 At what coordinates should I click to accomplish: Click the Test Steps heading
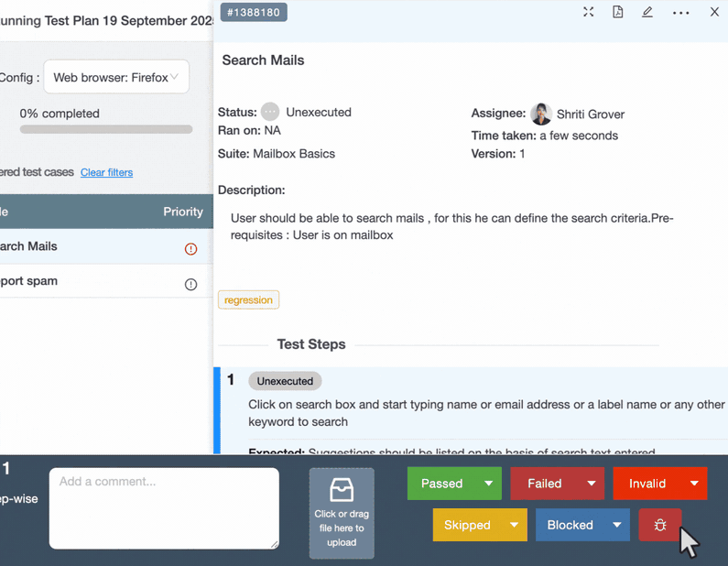[311, 344]
